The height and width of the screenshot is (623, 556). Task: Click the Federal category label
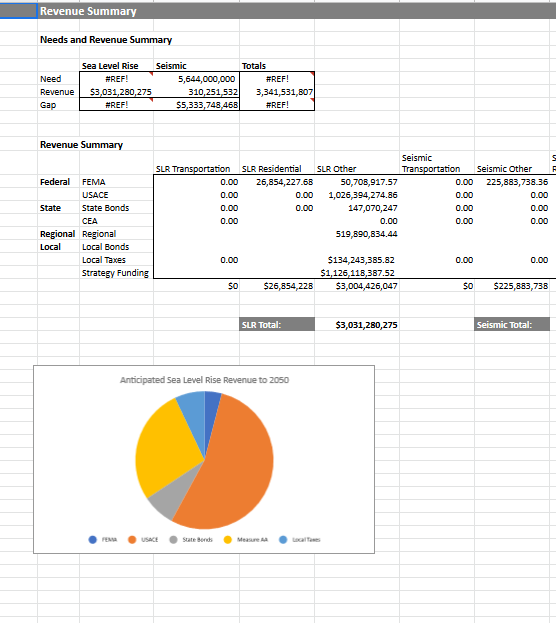[55, 182]
